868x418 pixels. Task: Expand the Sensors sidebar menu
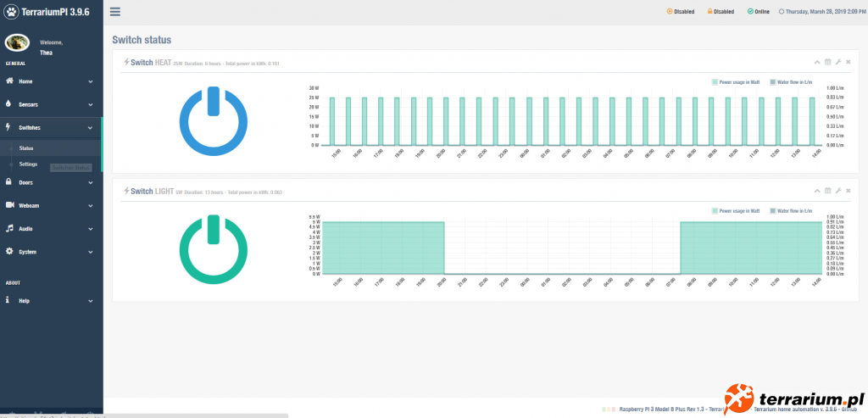point(50,104)
